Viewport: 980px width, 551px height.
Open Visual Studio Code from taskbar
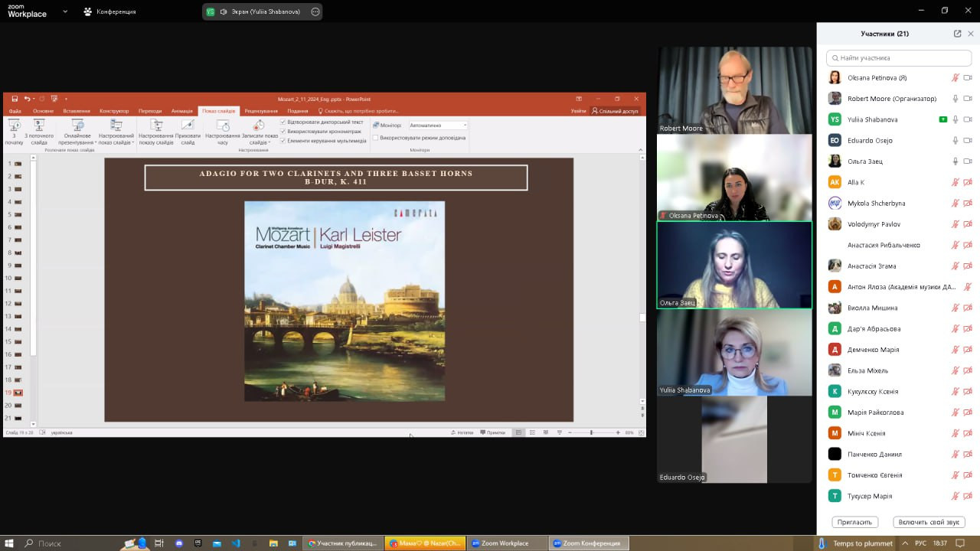[236, 543]
